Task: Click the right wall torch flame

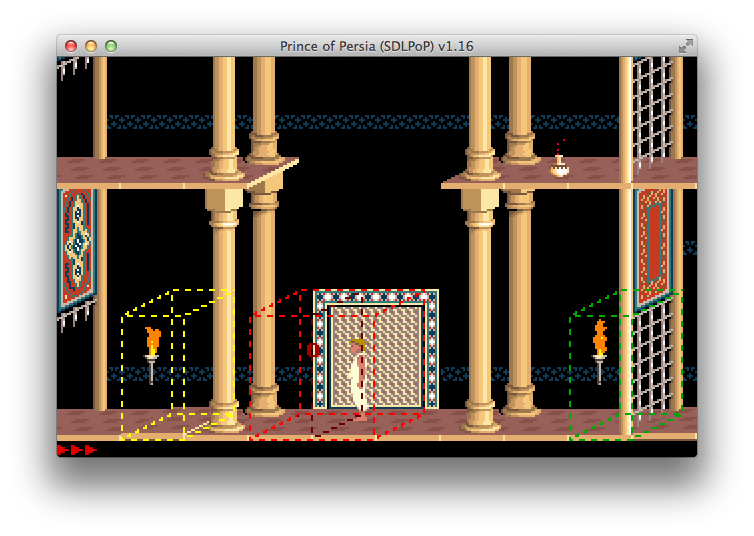Action: click(x=600, y=337)
